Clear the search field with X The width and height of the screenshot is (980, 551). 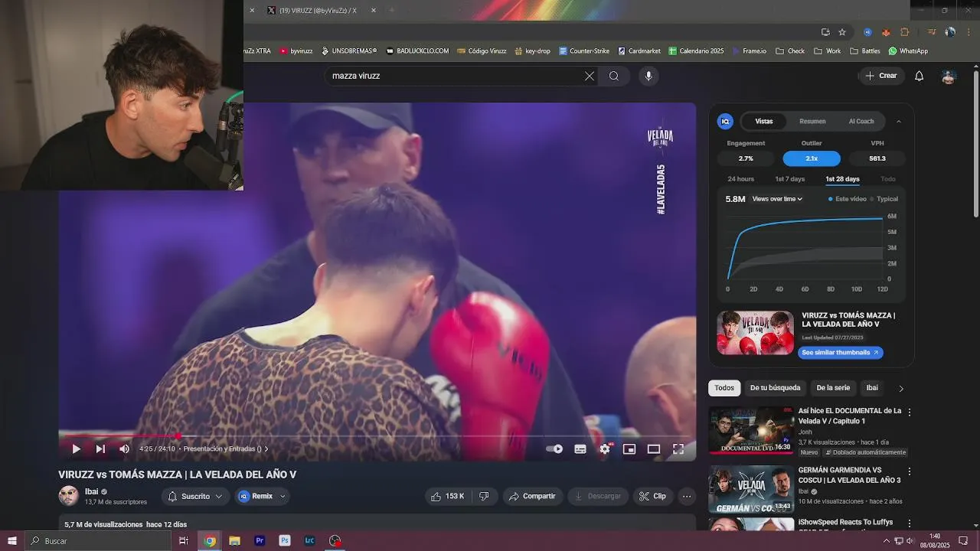[x=590, y=76]
